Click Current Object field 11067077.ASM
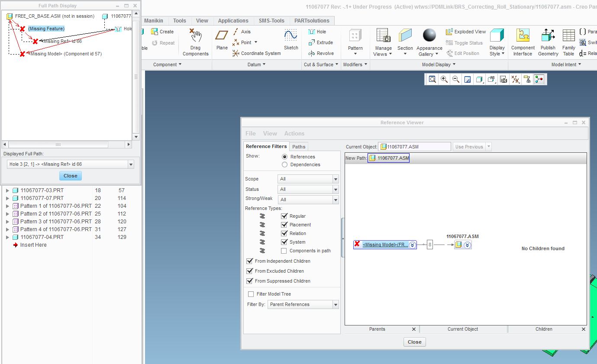 click(414, 147)
